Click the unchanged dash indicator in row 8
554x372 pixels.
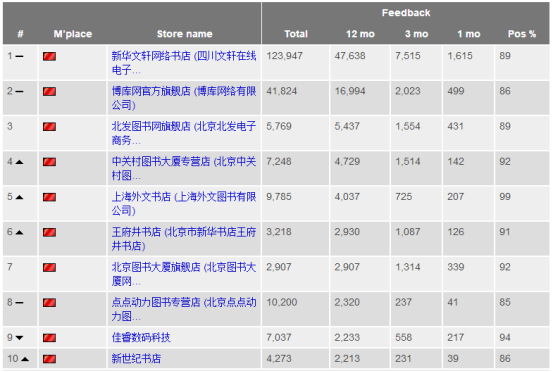(19, 303)
